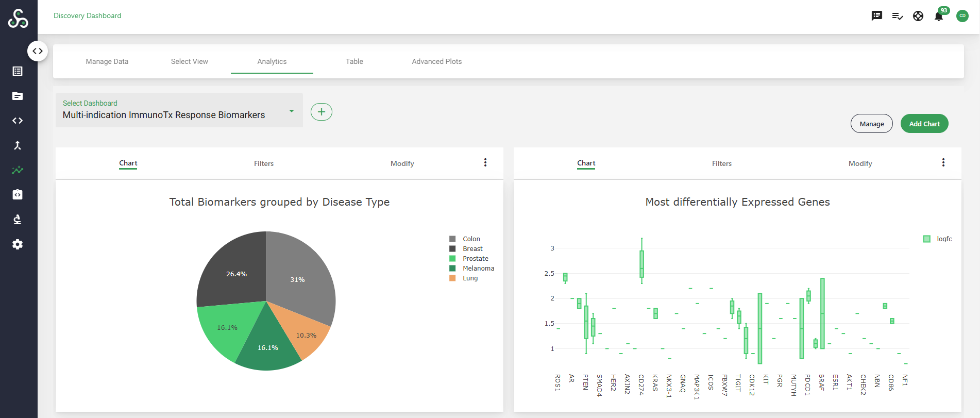
Task: Open three-dot menu on gene expression card
Action: 943,162
